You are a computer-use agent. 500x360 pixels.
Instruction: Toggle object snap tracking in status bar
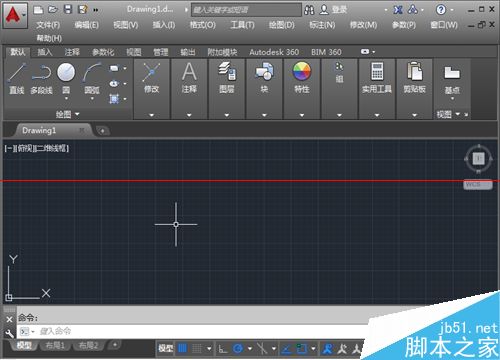286,349
